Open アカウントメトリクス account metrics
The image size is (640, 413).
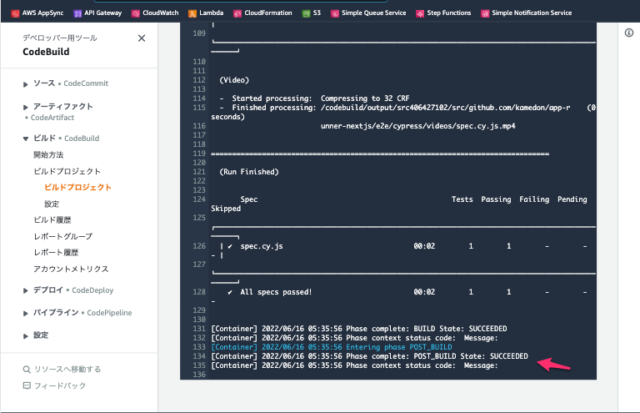click(x=71, y=269)
